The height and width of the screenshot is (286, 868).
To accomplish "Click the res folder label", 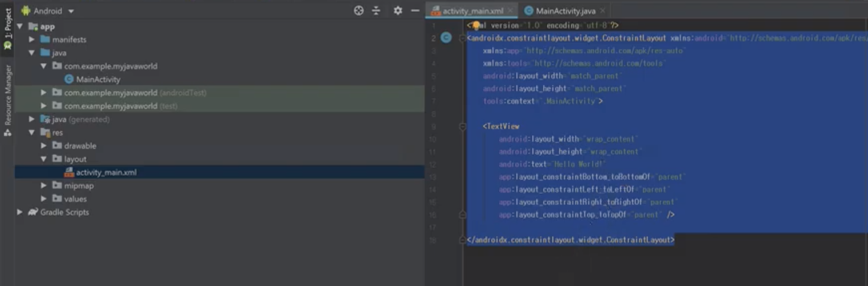I will click(x=57, y=132).
